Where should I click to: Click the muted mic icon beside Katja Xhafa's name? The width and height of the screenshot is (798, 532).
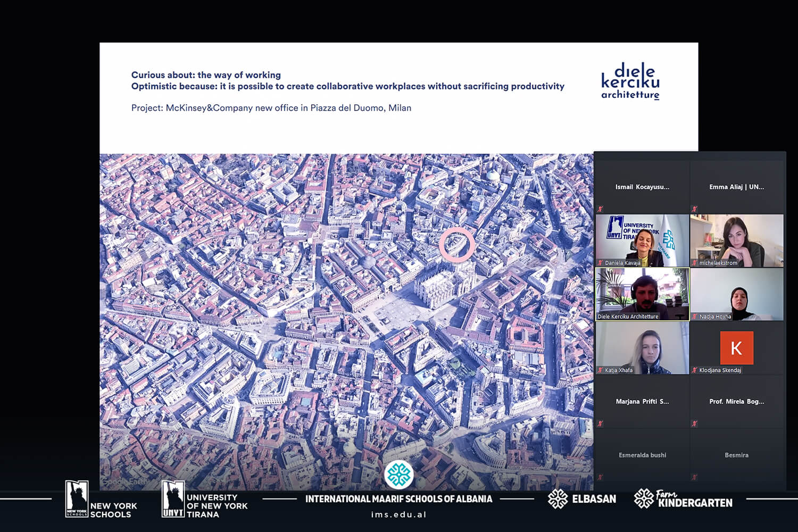600,370
